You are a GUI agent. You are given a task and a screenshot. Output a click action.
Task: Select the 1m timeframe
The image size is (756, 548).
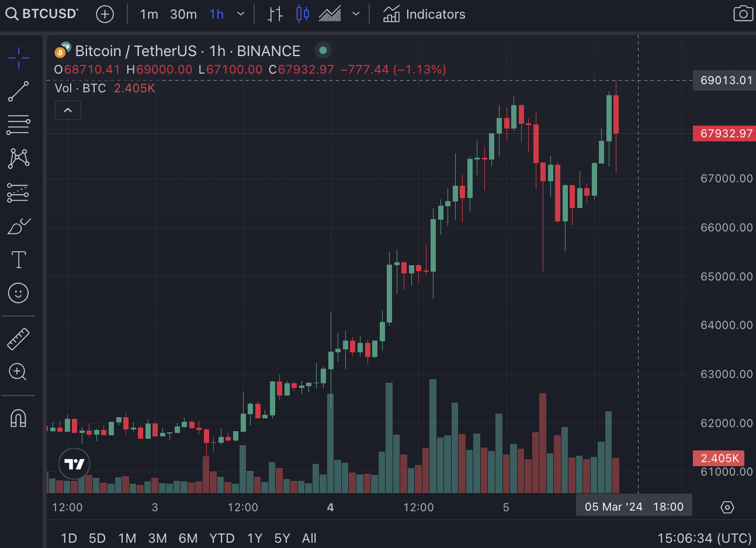(x=149, y=14)
